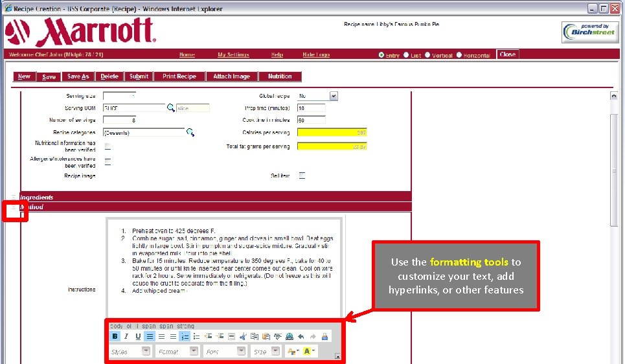
Task: Center-align the instruction text
Action: click(x=161, y=337)
